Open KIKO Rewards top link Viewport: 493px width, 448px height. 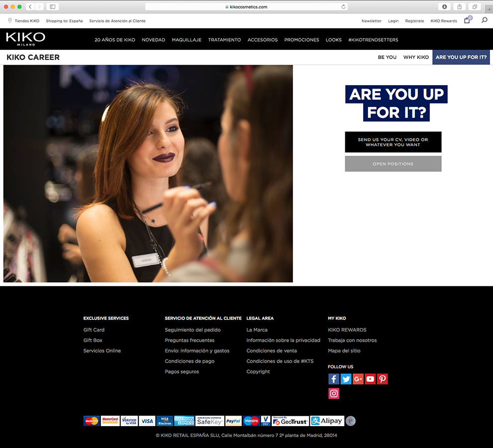point(444,21)
